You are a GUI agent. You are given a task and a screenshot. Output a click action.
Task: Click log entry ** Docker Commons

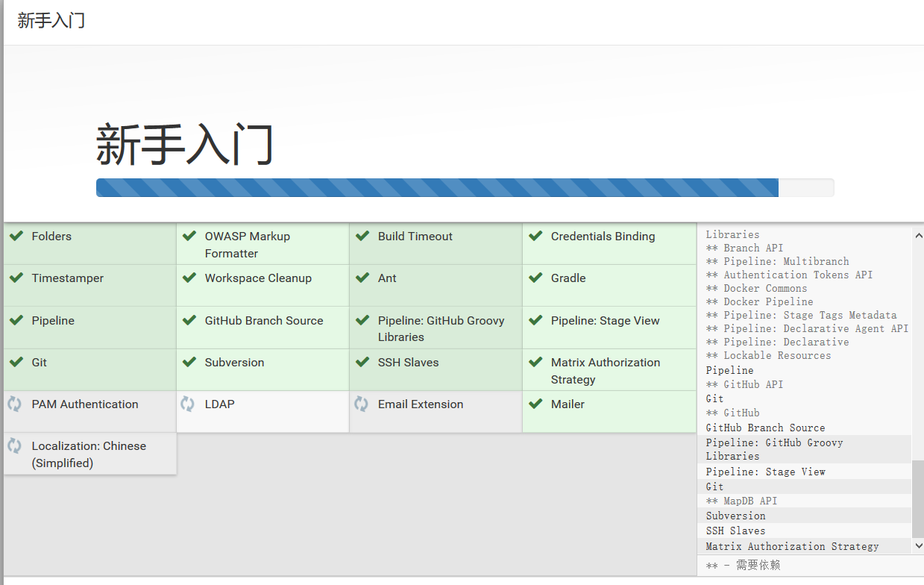(x=757, y=288)
